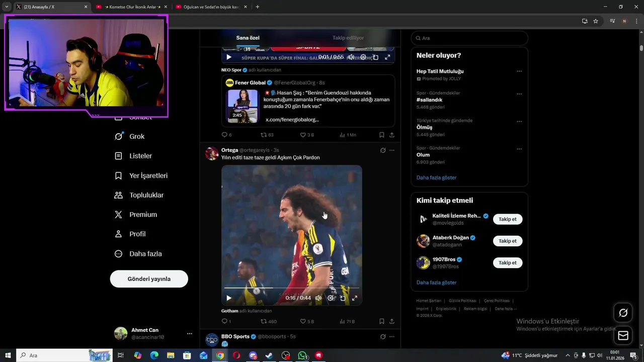Screen dimensions: 644x362
Task: Switch to the Takip ediliyor tab
Action: pyautogui.click(x=348, y=38)
